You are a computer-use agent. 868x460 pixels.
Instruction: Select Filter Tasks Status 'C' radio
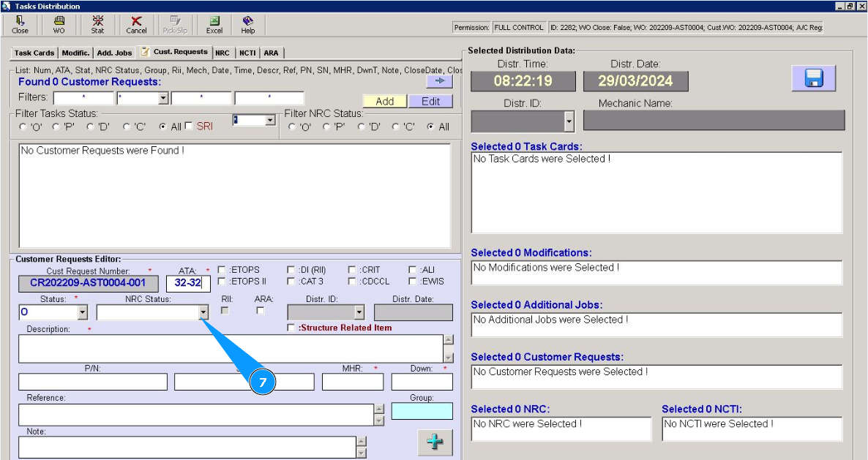point(126,127)
